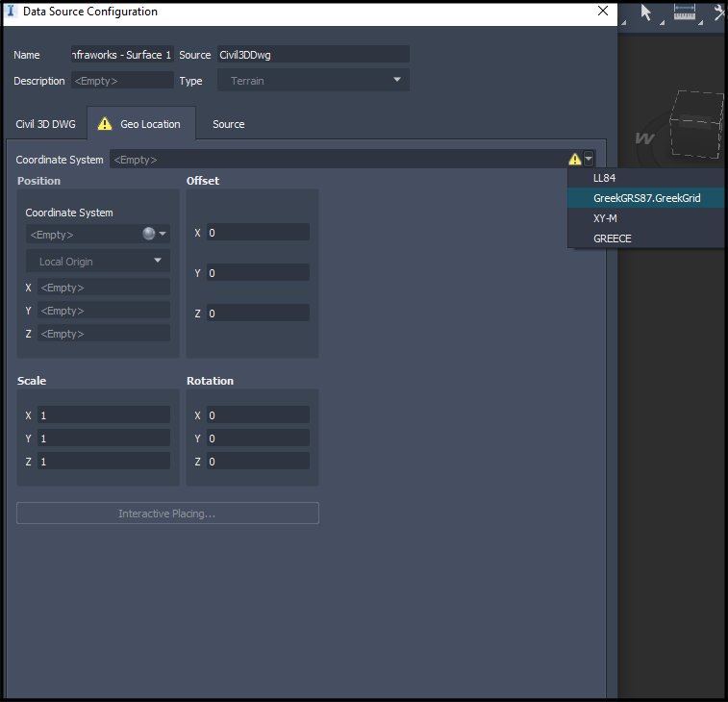This screenshot has height=702, width=728.
Task: Select the arrow pointer tool in toolbar
Action: [x=645, y=13]
